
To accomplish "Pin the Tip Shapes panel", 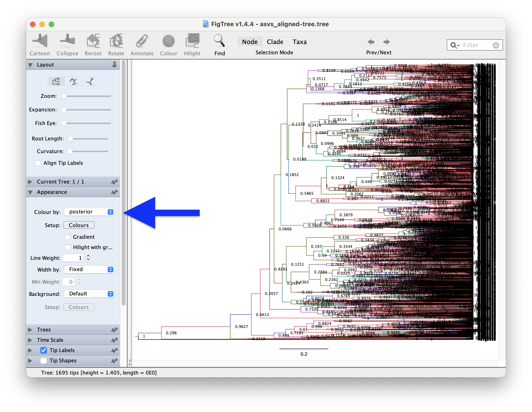I will click(x=114, y=361).
